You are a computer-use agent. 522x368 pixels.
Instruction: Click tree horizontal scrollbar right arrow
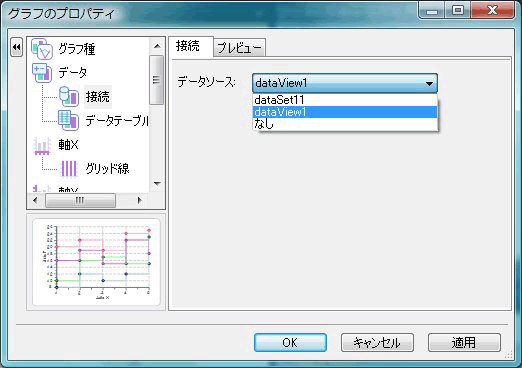[x=139, y=200]
